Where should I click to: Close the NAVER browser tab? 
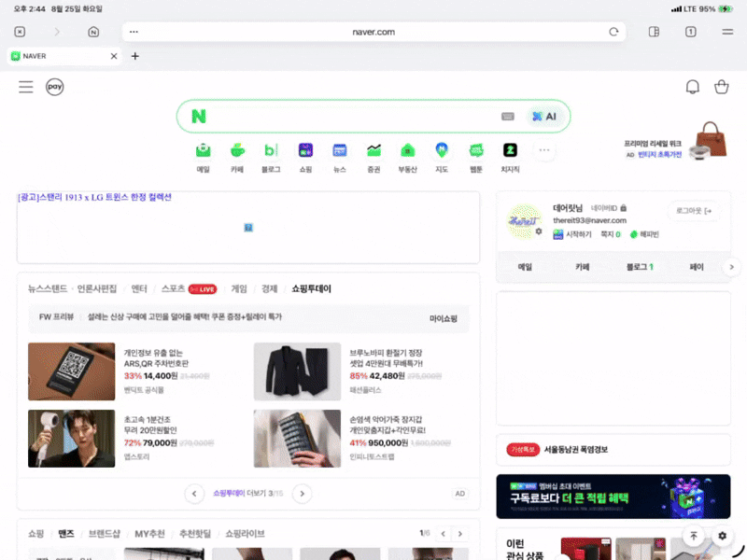(x=114, y=56)
